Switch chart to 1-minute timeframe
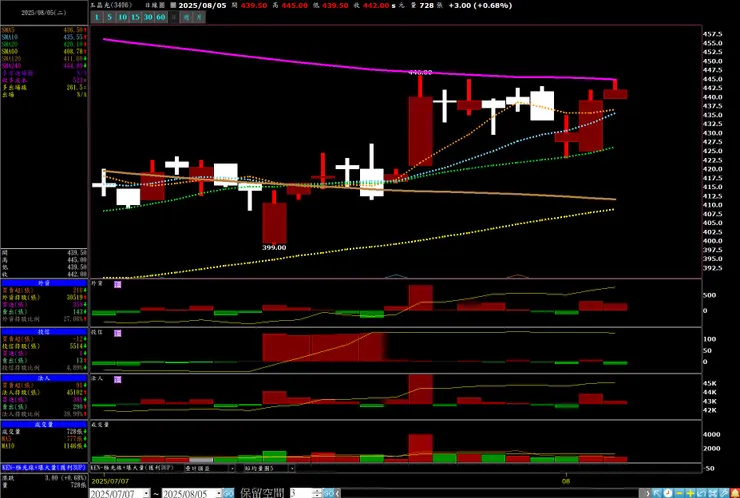The height and width of the screenshot is (498, 740). (x=97, y=17)
